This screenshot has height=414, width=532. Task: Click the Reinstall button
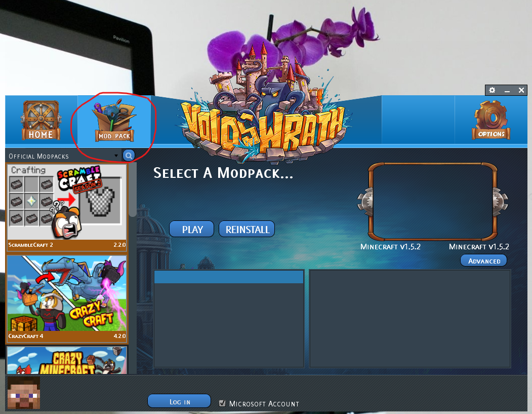pos(247,229)
